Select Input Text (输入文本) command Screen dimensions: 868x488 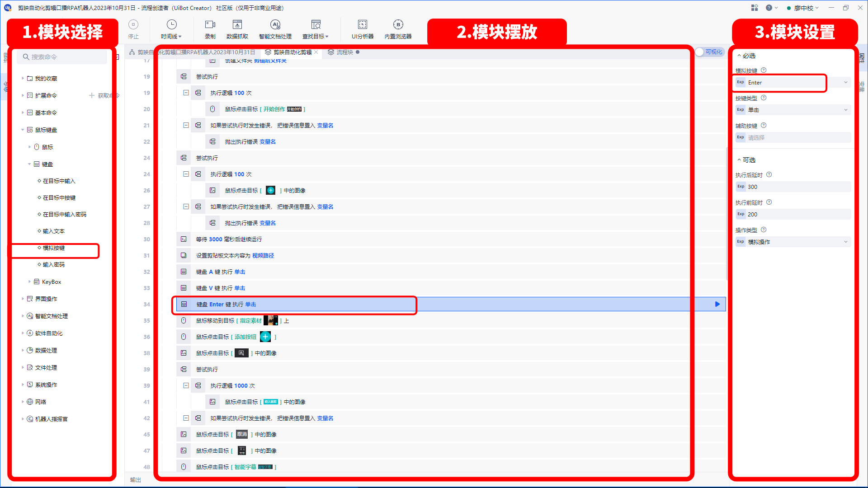[x=53, y=231]
